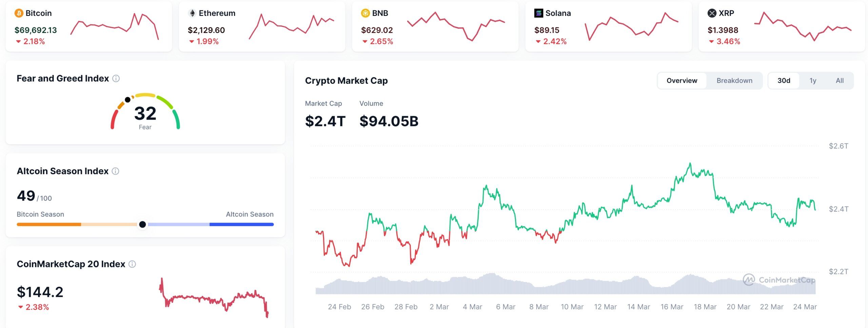Switch chart range to All
This screenshot has width=868, height=328.
point(839,80)
